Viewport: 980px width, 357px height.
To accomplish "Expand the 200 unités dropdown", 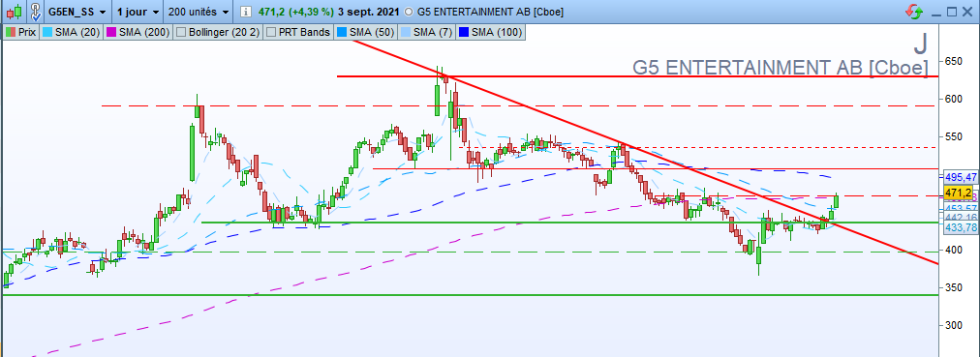I will [199, 12].
